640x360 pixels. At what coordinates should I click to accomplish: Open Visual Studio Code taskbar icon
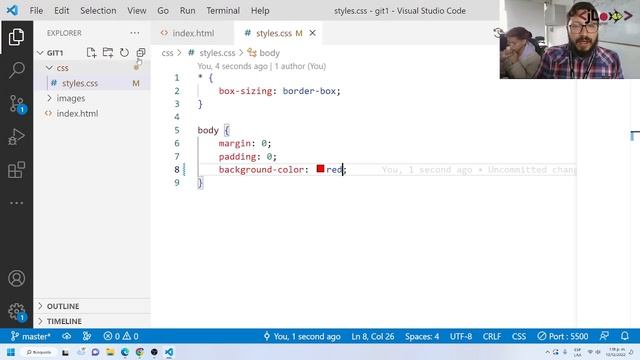[x=169, y=352]
